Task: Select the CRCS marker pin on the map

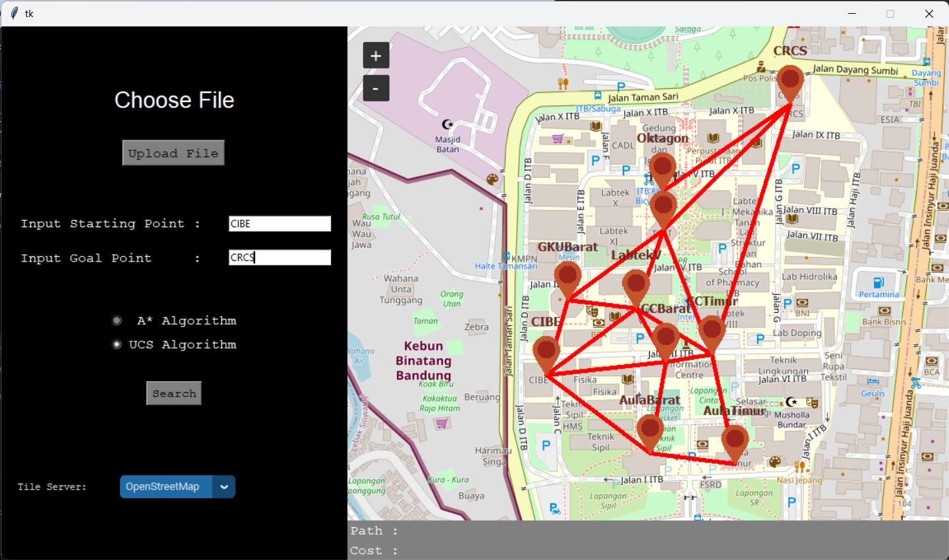Action: coord(791,79)
